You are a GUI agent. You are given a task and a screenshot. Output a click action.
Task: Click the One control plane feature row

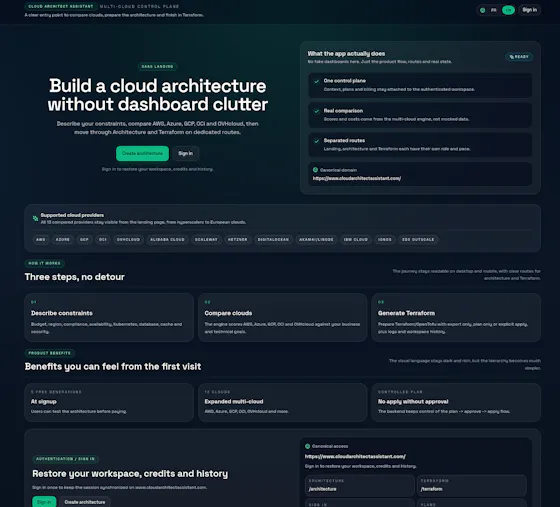point(420,85)
